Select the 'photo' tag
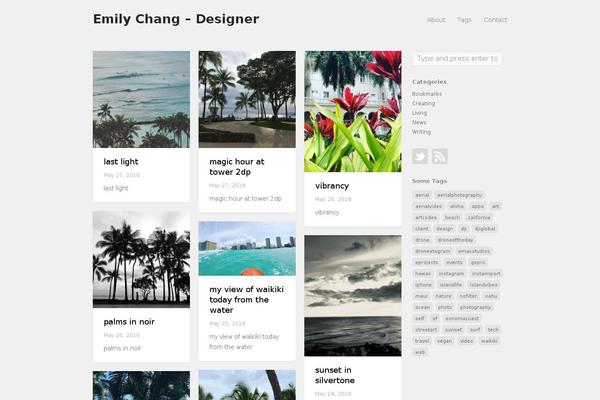This screenshot has height=400, width=600. click(445, 307)
